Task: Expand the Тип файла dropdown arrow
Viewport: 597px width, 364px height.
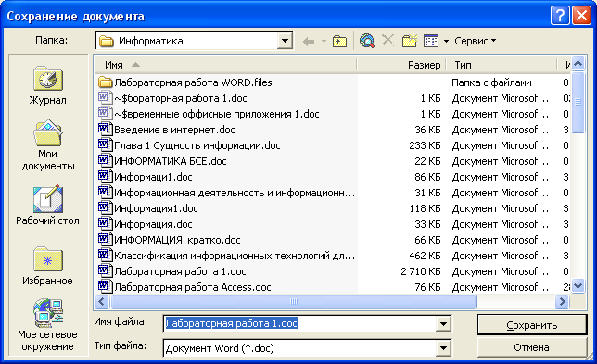Action: 443,348
